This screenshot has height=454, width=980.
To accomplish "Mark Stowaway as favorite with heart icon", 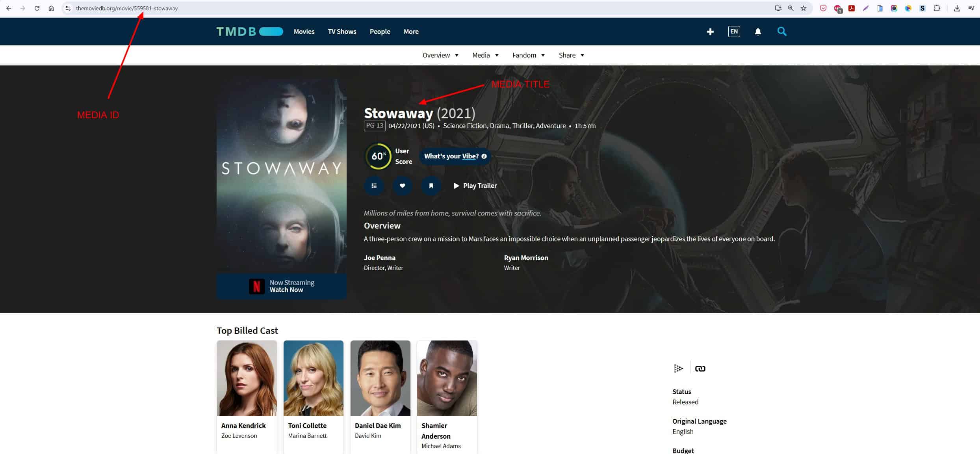I will [403, 186].
